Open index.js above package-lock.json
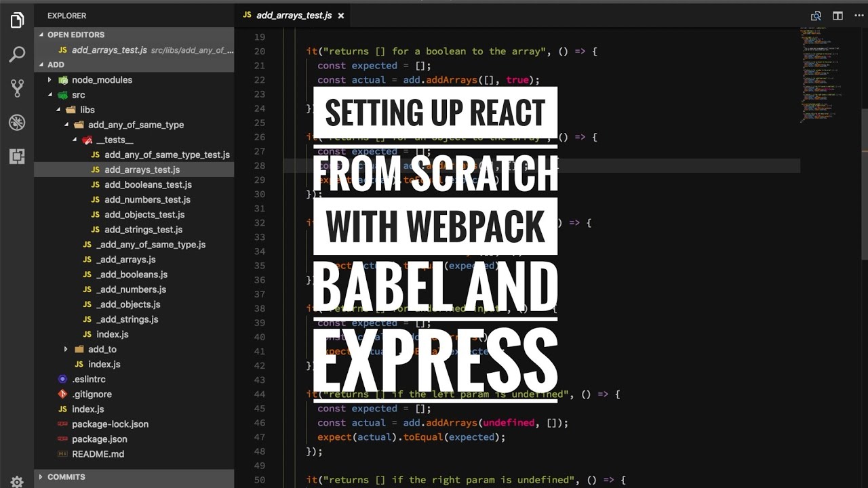The height and width of the screenshot is (488, 868). [134, 409]
